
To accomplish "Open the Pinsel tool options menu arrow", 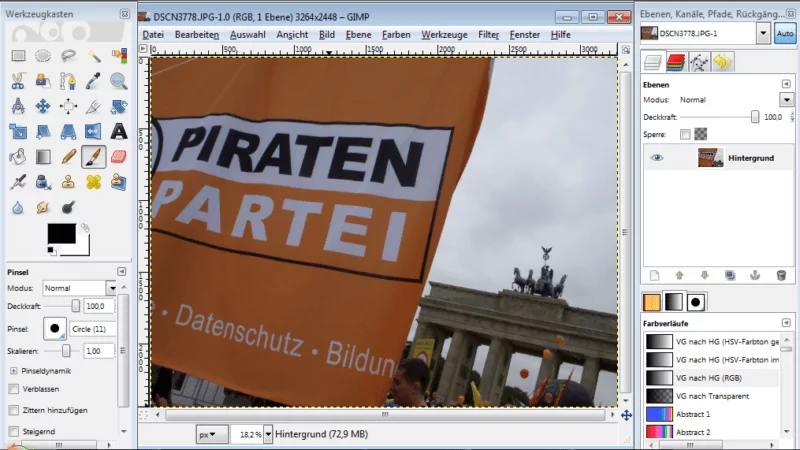I will (121, 271).
